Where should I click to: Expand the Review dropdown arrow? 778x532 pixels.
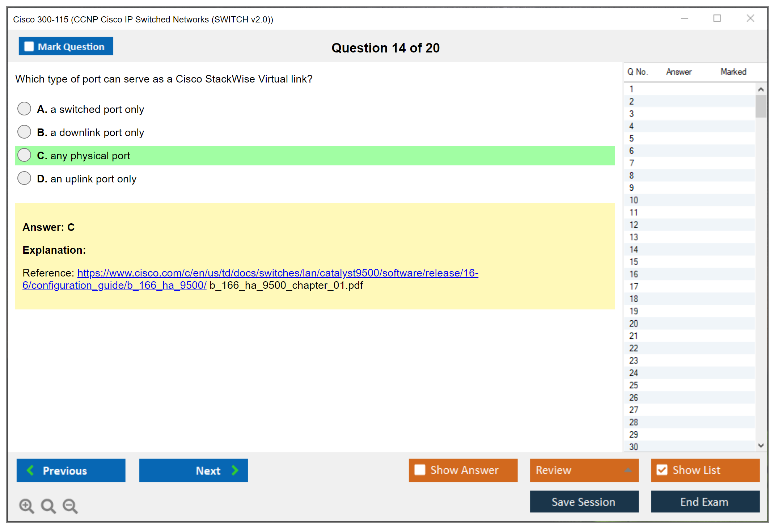628,470
